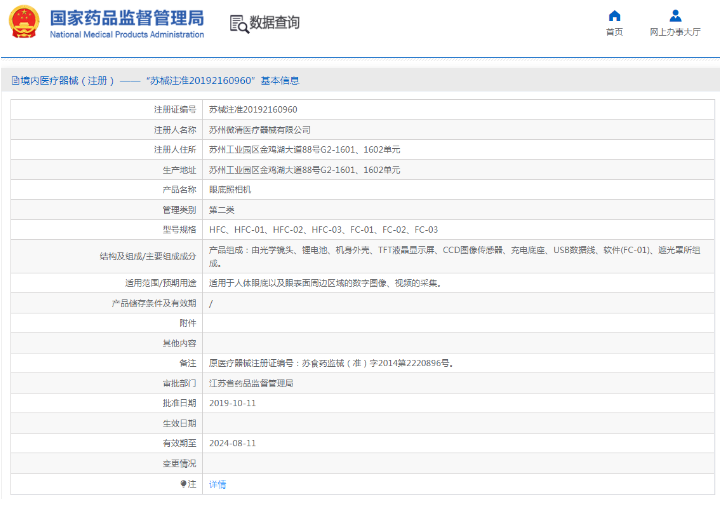Click the approving department 江苏省药品监督管理局
The width and height of the screenshot is (720, 517).
pyautogui.click(x=251, y=383)
